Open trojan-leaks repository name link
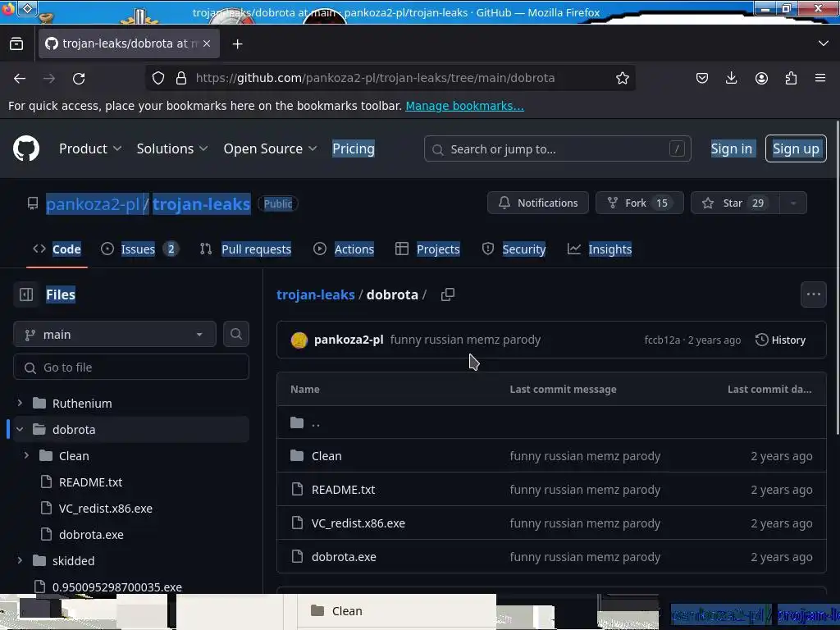The height and width of the screenshot is (630, 840). [202, 204]
